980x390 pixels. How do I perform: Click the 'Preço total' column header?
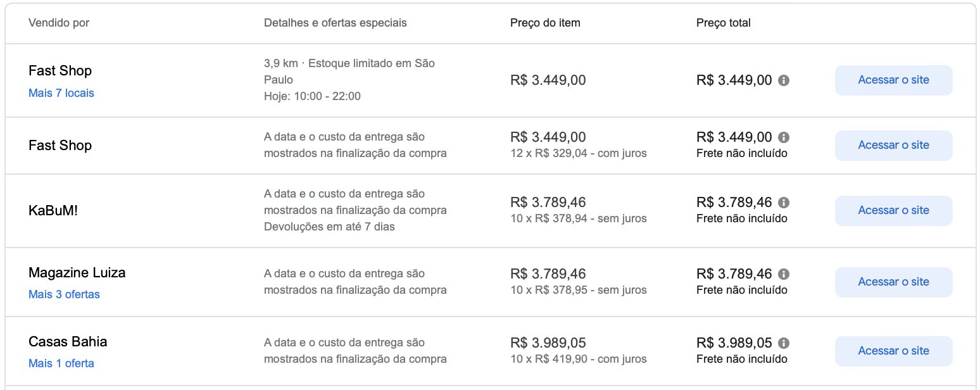click(x=723, y=23)
